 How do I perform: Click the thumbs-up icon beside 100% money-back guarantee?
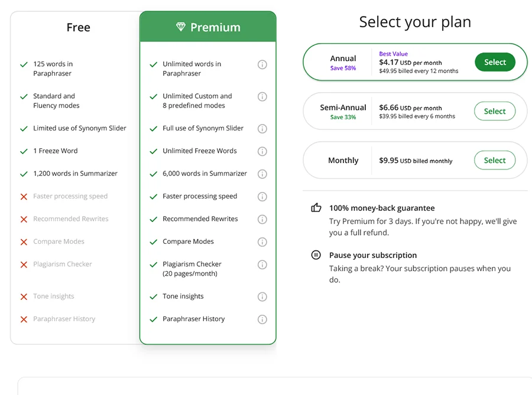tap(317, 207)
